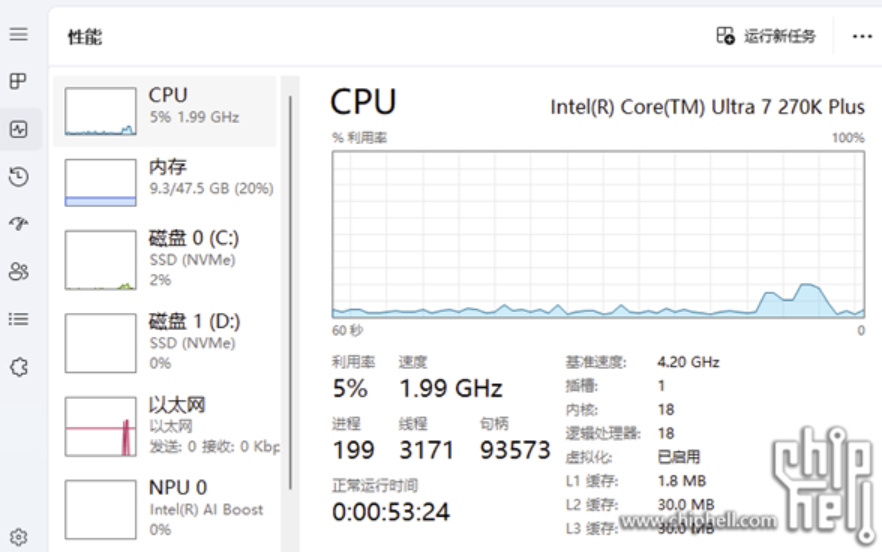
Task: Open Task Manager settings gear
Action: coord(18,537)
